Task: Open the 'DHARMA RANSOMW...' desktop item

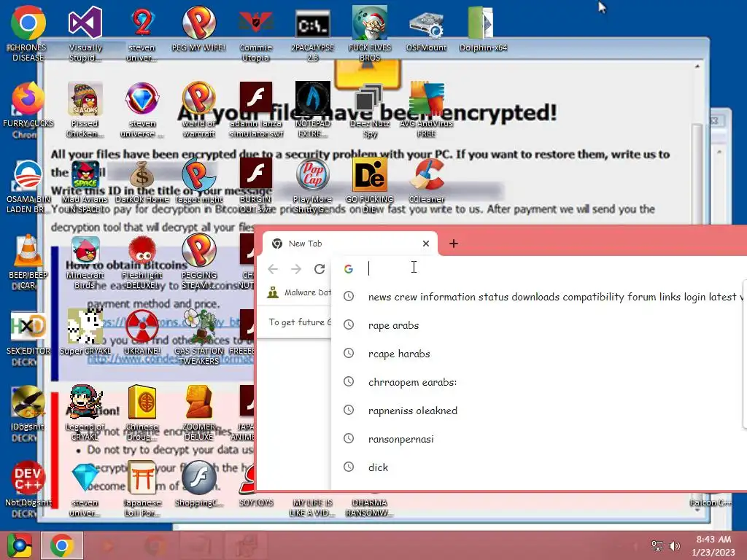Action: pos(369,507)
